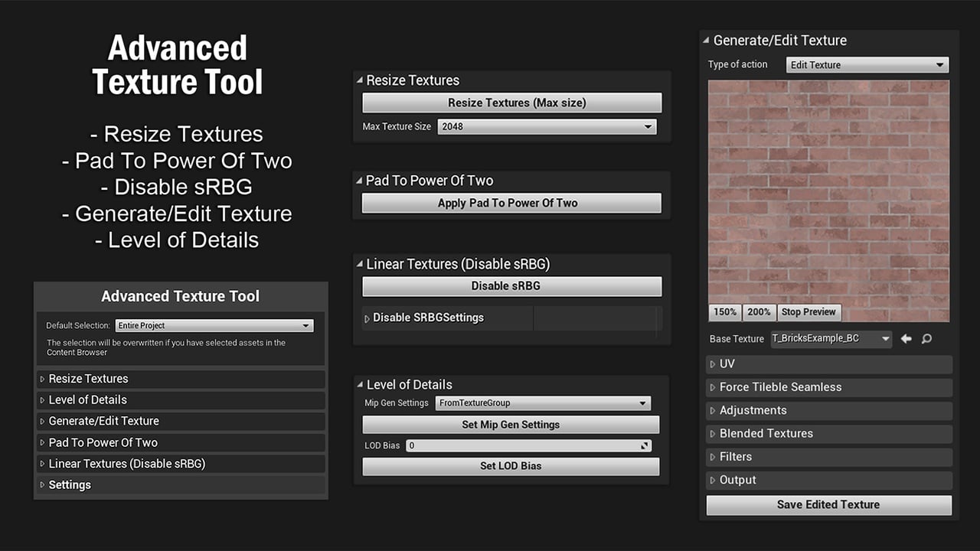This screenshot has width=980, height=551.
Task: Open the Default Selection dropdown
Action: (x=214, y=324)
